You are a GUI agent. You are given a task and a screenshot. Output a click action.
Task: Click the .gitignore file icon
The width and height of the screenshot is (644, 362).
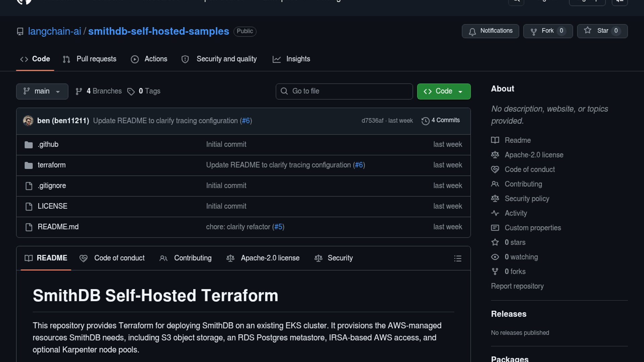click(x=29, y=186)
